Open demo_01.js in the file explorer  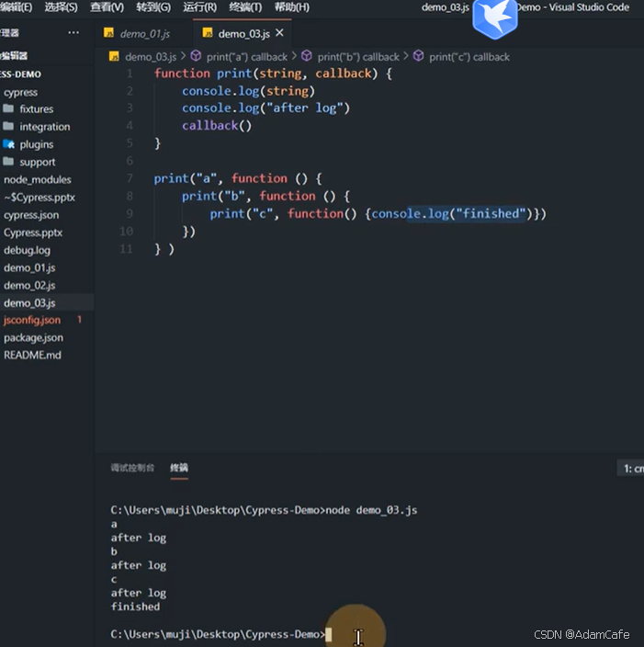[x=29, y=268]
